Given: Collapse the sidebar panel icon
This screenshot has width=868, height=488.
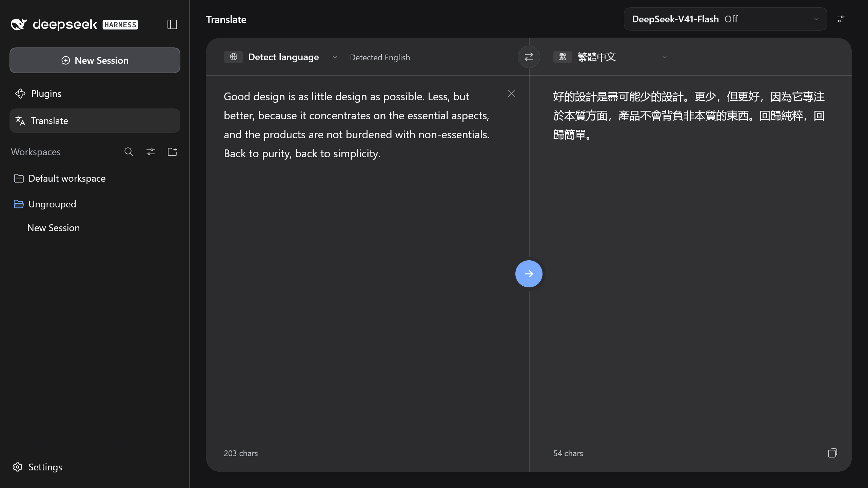Looking at the screenshot, I should tap(172, 24).
